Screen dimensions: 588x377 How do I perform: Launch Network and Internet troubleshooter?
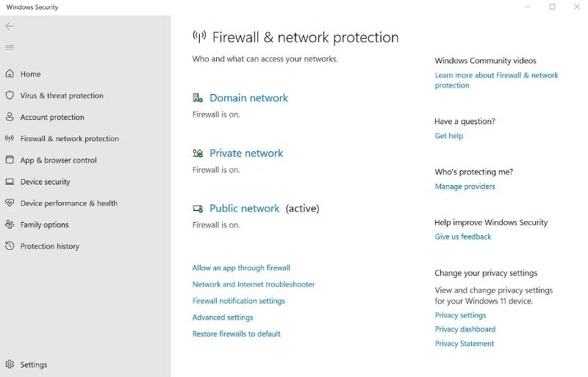coord(254,284)
